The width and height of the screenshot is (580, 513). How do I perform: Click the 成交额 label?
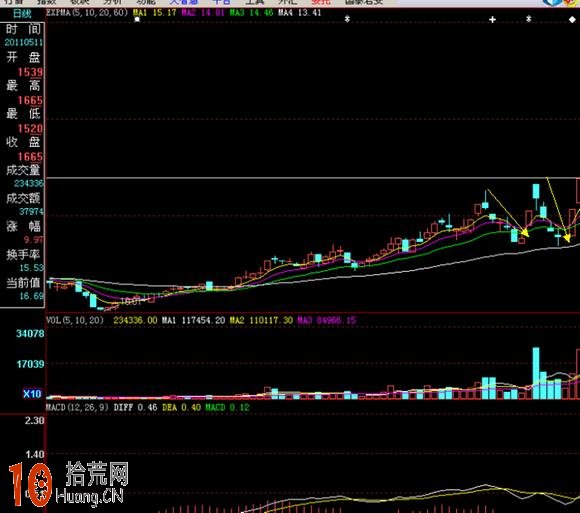23,198
